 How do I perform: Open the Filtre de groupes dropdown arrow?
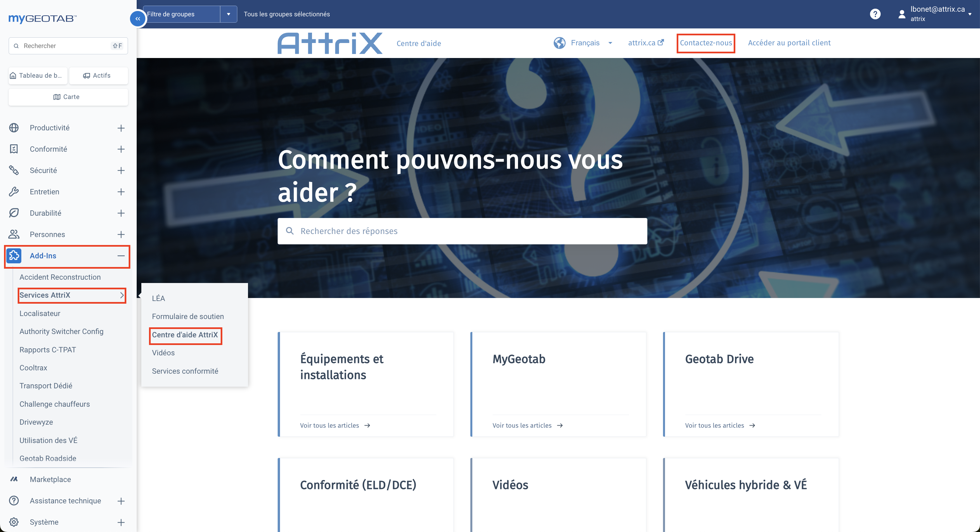coord(229,14)
